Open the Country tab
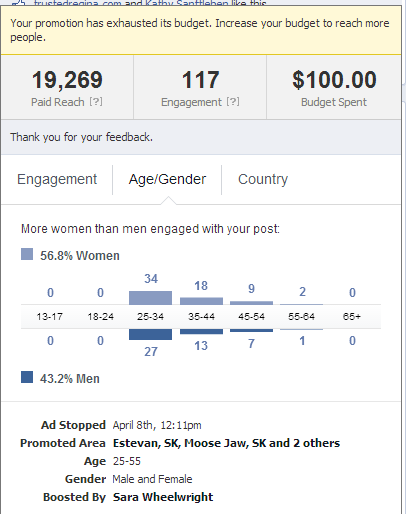 tap(263, 179)
